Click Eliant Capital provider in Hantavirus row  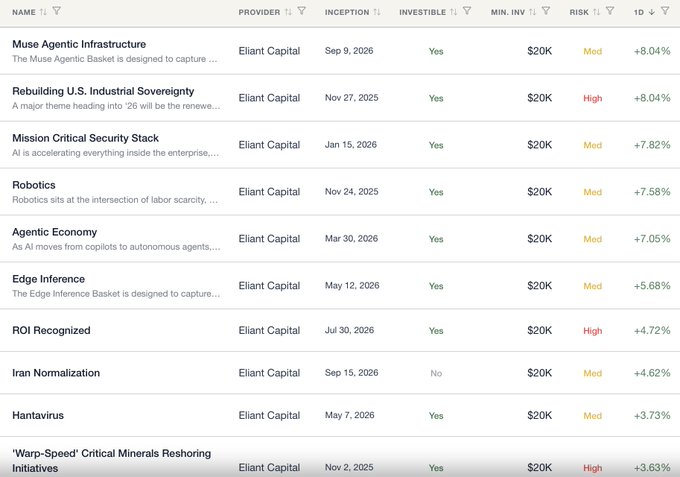tap(269, 415)
